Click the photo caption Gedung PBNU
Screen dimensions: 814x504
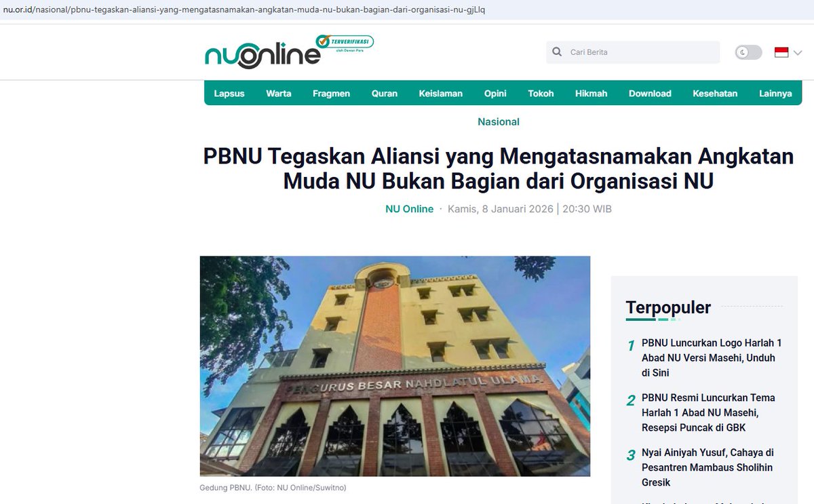coord(273,488)
